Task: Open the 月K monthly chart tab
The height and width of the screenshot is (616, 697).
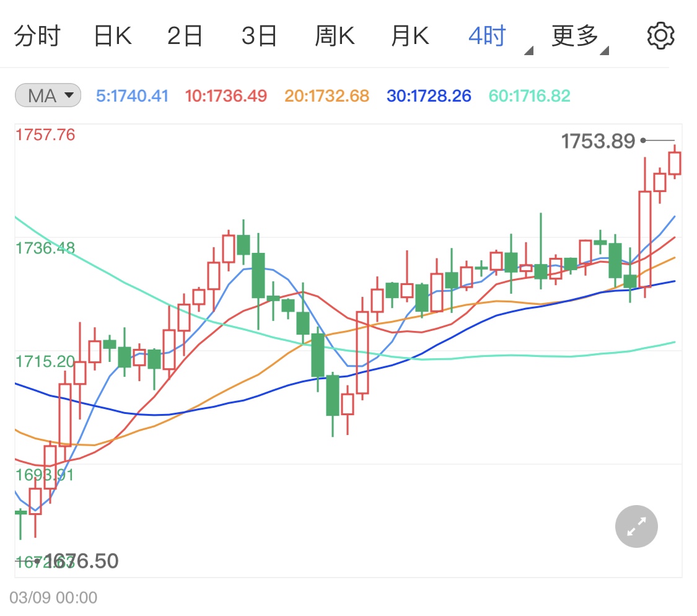Action: pos(410,36)
